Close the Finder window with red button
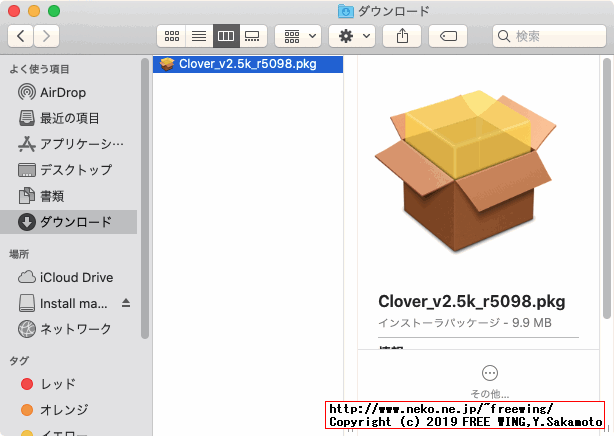Image resolution: width=614 pixels, height=436 pixels. tap(14, 11)
